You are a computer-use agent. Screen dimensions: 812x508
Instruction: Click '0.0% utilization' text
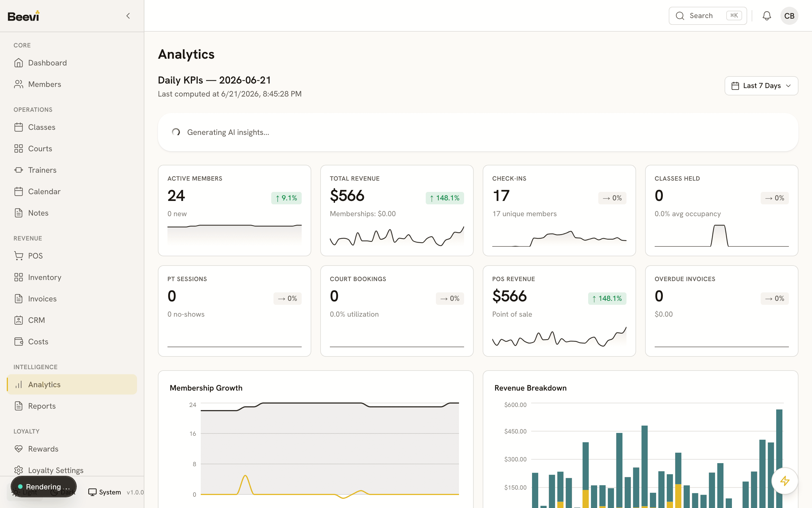point(354,314)
